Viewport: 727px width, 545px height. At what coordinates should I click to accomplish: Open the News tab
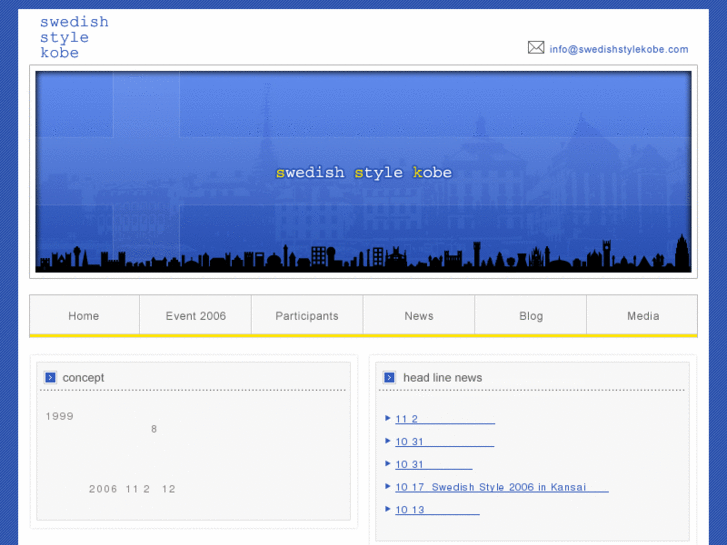point(419,315)
